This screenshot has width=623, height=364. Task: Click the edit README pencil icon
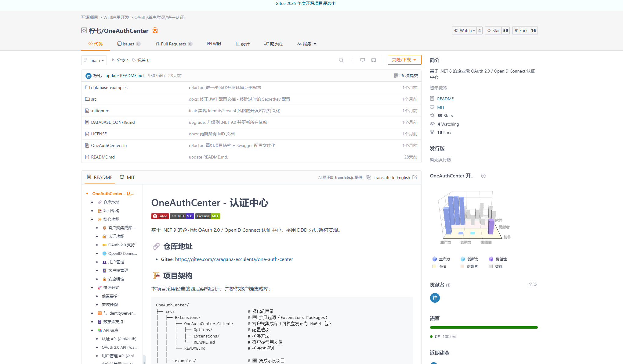[x=415, y=177]
